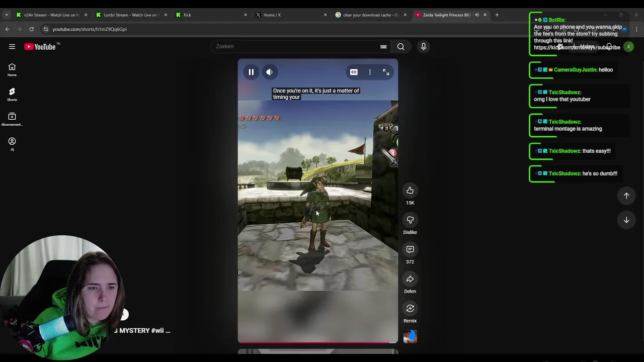
Task: Open a new browser tab
Action: [497, 15]
